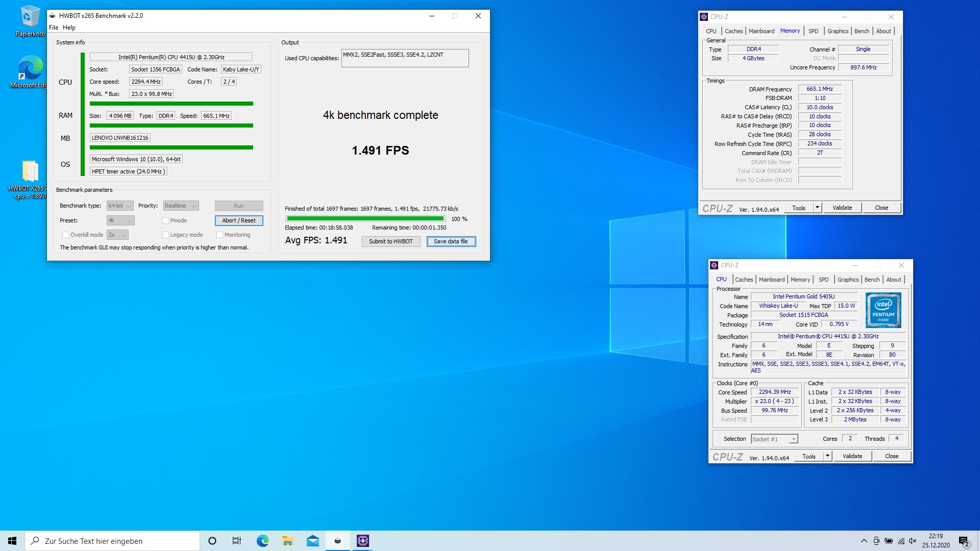Screen dimensions: 980x551
Task: Open Cortana circle icon on taskbar
Action: coord(212,541)
